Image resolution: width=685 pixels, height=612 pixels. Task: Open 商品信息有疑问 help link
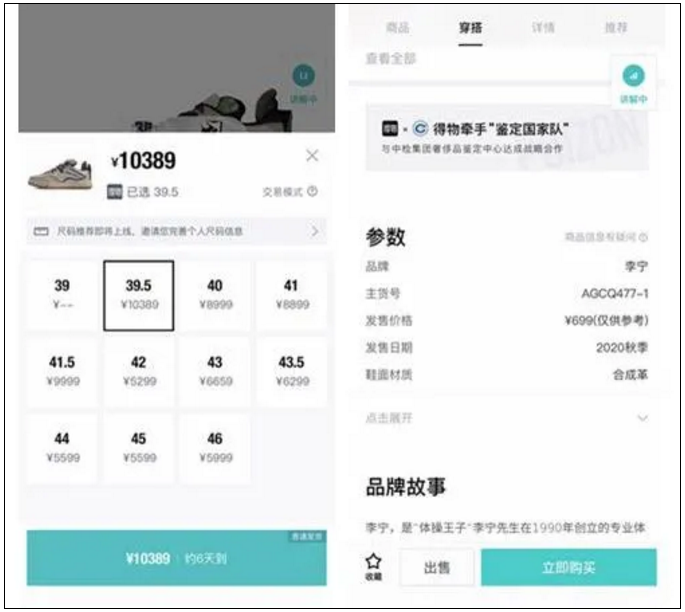tap(606, 237)
